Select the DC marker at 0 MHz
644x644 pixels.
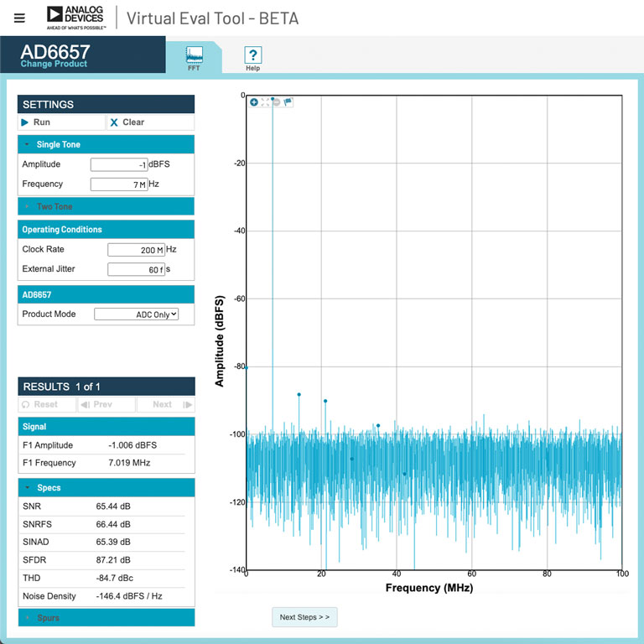[x=247, y=368]
